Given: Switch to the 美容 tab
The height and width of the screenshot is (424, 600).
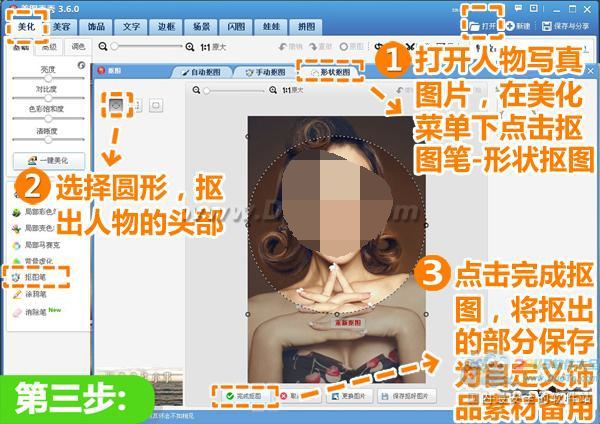Looking at the screenshot, I should [x=62, y=27].
